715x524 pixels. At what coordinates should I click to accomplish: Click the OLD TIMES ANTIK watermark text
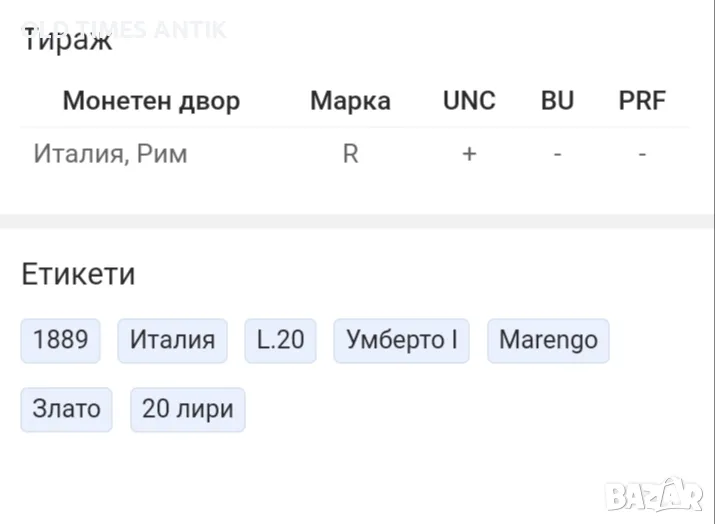coord(125,28)
